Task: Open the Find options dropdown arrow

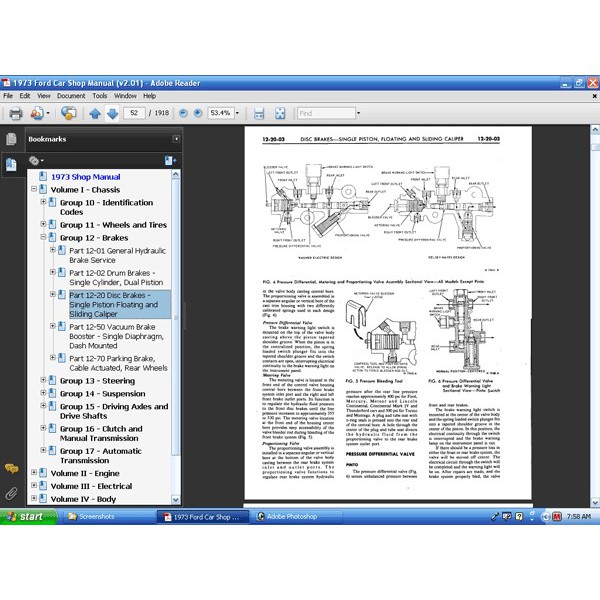Action: [x=358, y=113]
